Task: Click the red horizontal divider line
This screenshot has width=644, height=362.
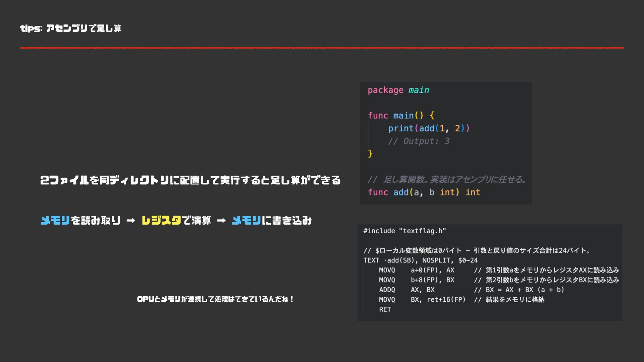Action: tap(322, 48)
